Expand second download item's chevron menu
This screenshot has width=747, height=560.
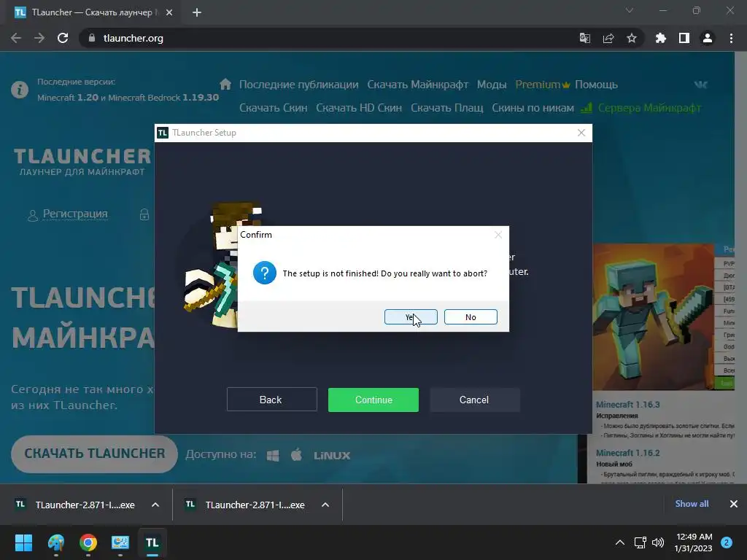325,505
